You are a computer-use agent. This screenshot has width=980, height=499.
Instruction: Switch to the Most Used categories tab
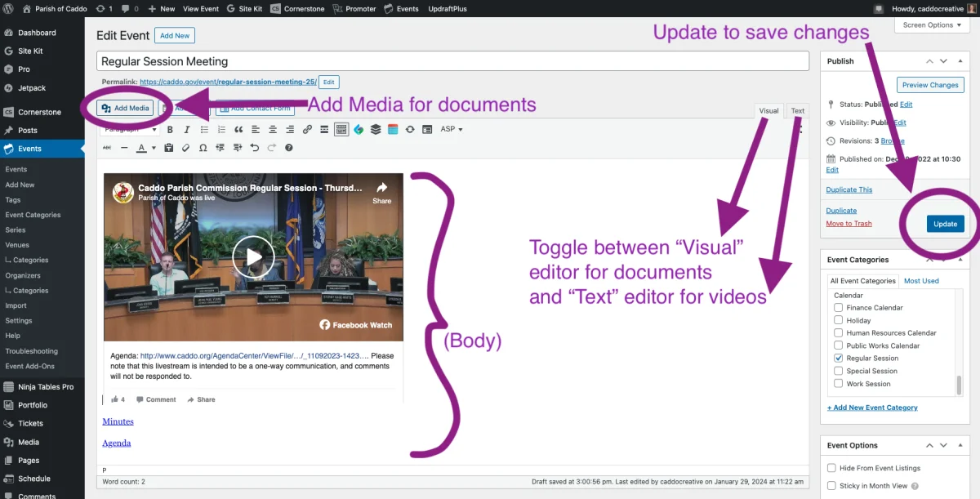[x=921, y=281]
